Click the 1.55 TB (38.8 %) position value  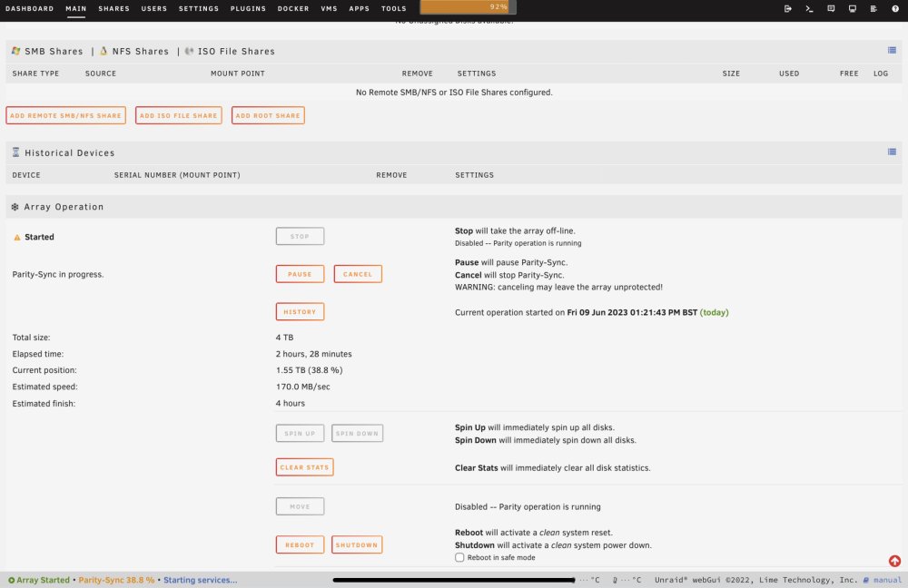[x=310, y=370]
